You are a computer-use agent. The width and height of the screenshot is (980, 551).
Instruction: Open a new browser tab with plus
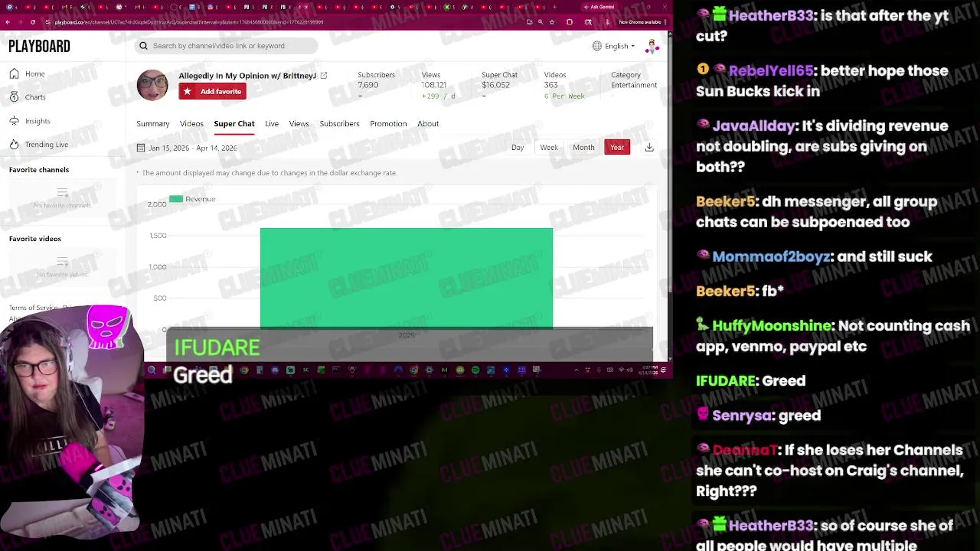555,7
